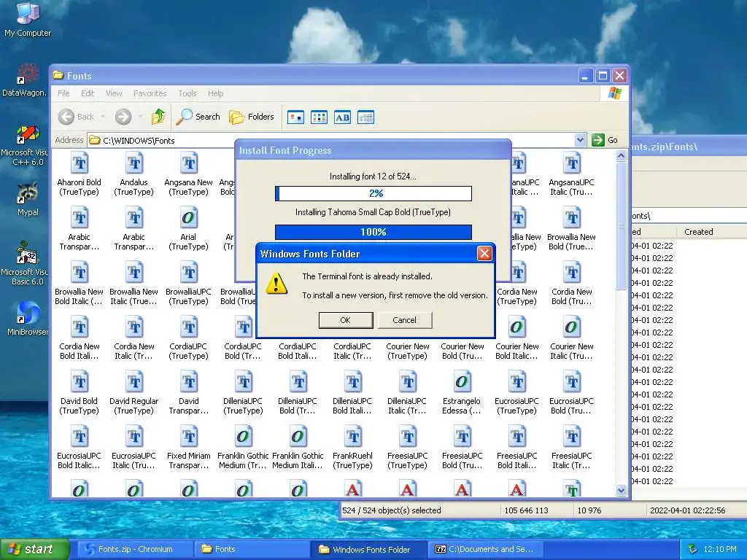Viewport: 747px width, 560px height.
Task: Open the Favorites menu
Action: click(150, 93)
